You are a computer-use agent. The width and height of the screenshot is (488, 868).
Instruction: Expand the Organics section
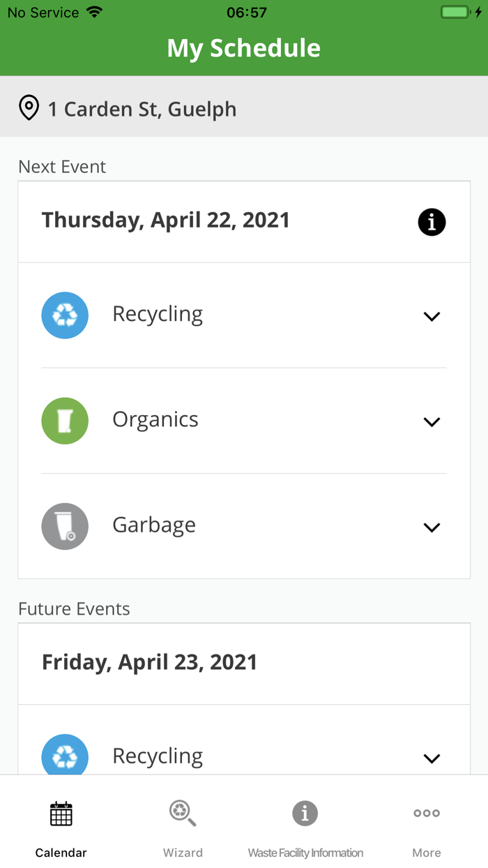[x=432, y=421]
